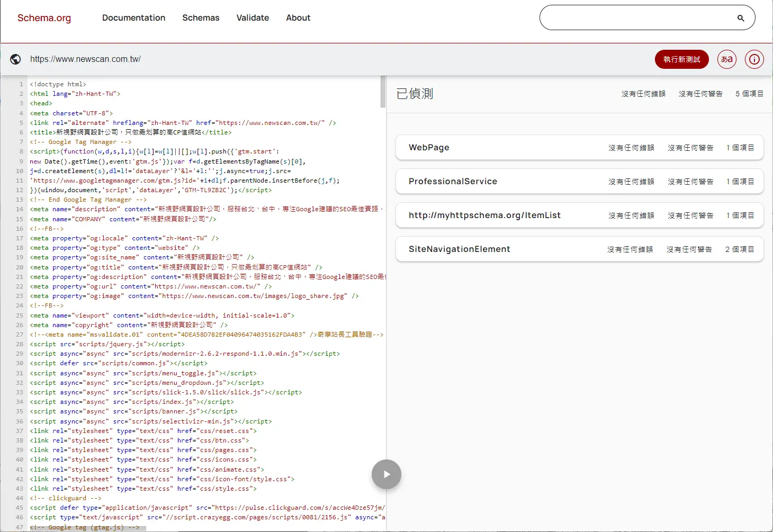
Task: Click the 執行新測試 button
Action: [682, 59]
